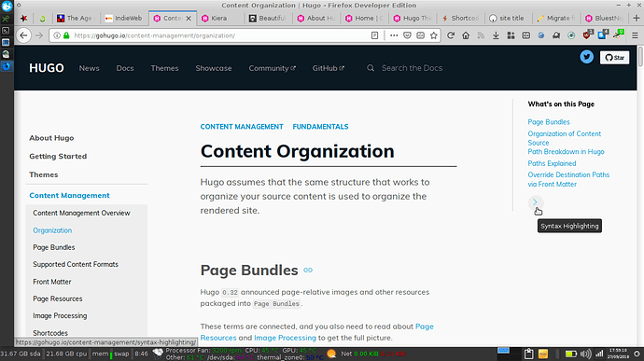This screenshot has height=361, width=644.
Task: Click the Twitter bird icon
Action: (x=586, y=57)
